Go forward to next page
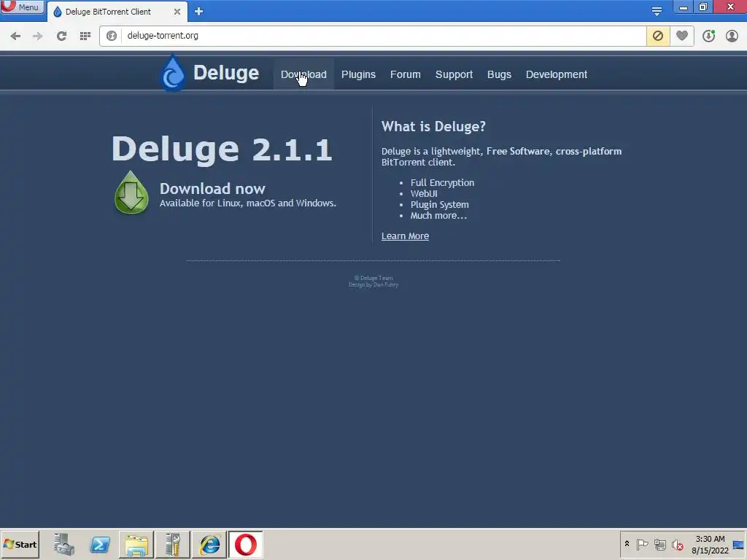The width and height of the screenshot is (747, 560). point(38,36)
